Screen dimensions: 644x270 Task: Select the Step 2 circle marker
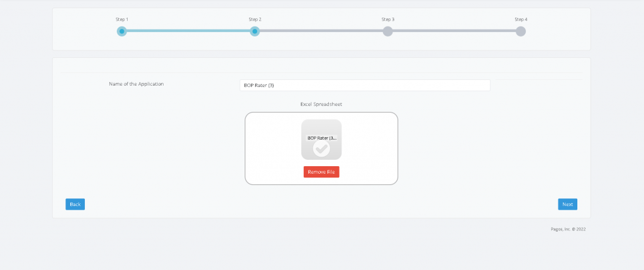point(255,31)
